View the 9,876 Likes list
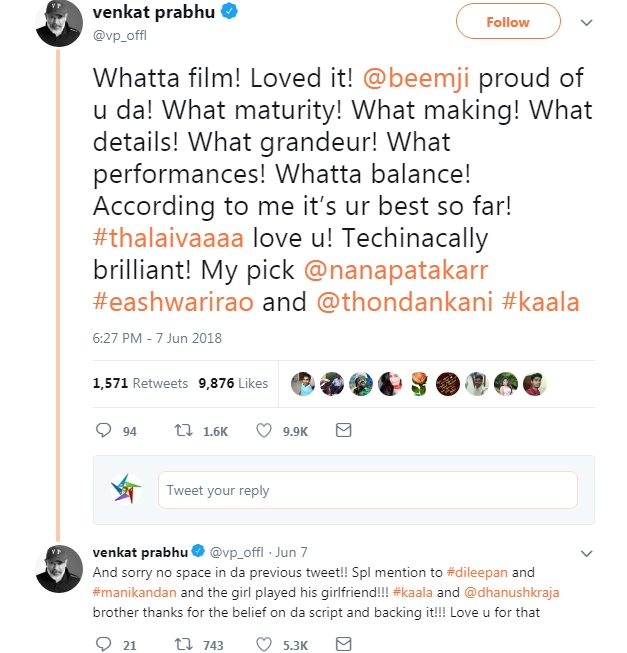The image size is (627, 653). pos(233,383)
